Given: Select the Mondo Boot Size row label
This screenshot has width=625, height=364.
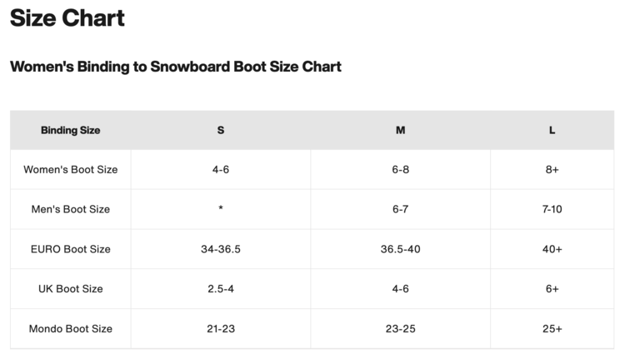Looking at the screenshot, I should point(70,329).
